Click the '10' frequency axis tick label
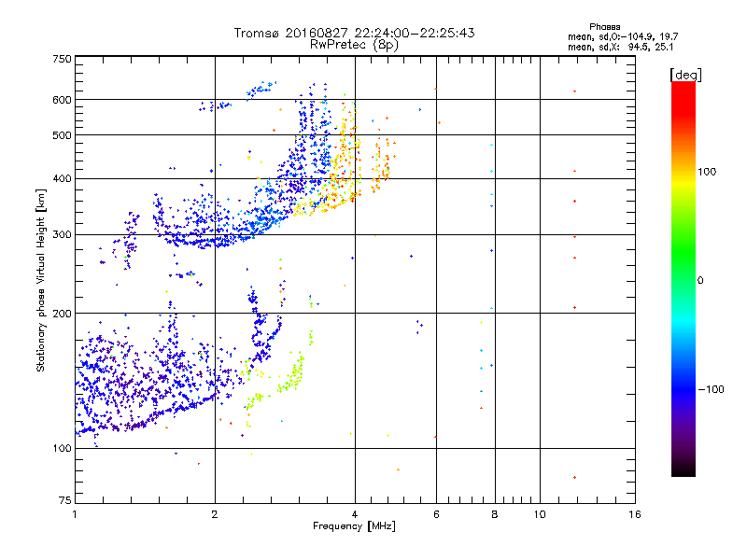Screen dimensions: 747x560 (x=540, y=514)
